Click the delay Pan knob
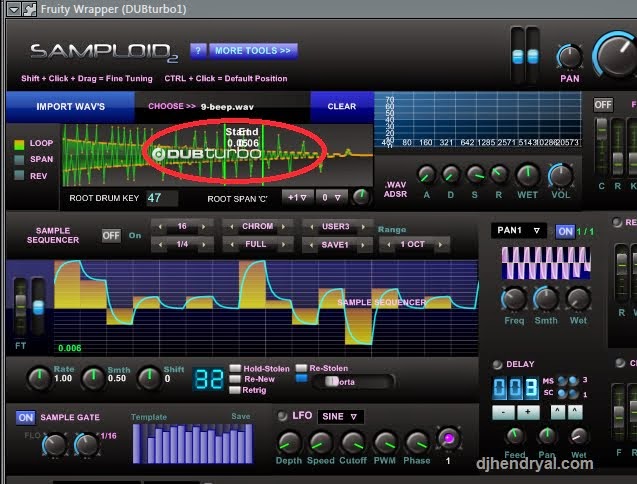Screen dimensions: 637x484 point(547,436)
